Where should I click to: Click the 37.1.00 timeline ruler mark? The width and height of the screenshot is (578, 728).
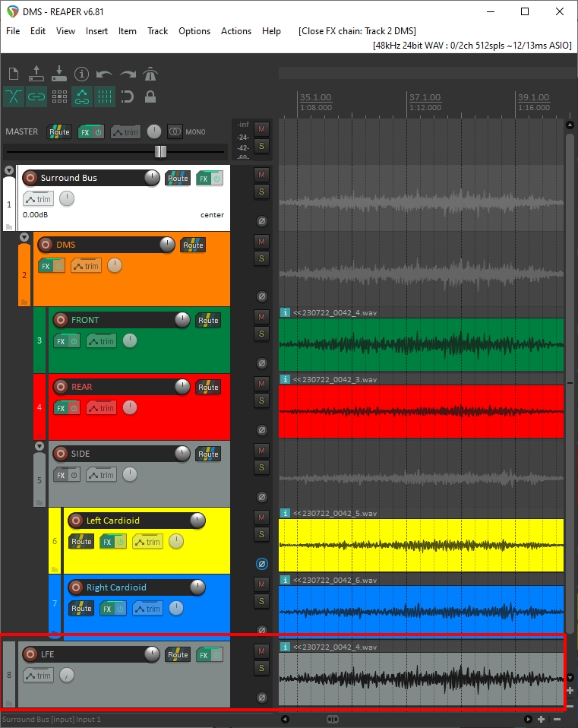tap(425, 97)
